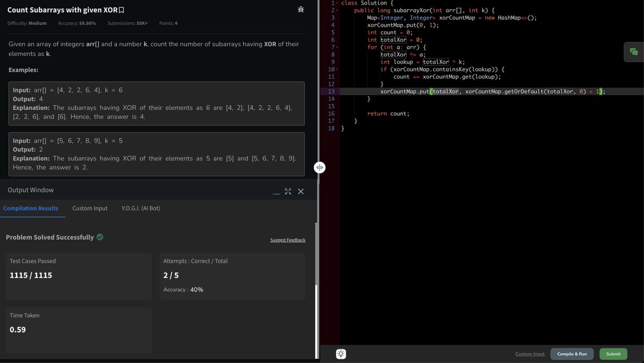Close the Output Window panel
This screenshot has height=363, width=644.
pos(301,191)
